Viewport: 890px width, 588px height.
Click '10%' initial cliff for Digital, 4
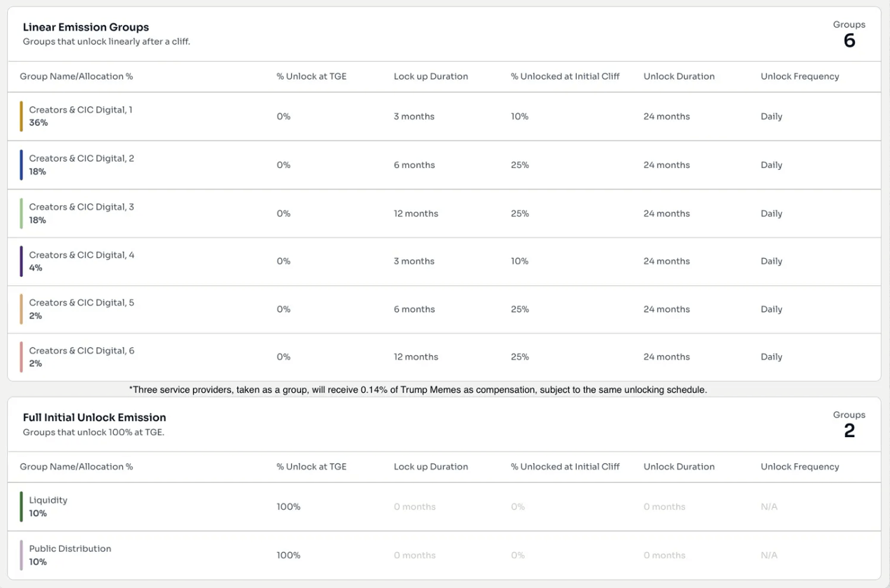519,261
